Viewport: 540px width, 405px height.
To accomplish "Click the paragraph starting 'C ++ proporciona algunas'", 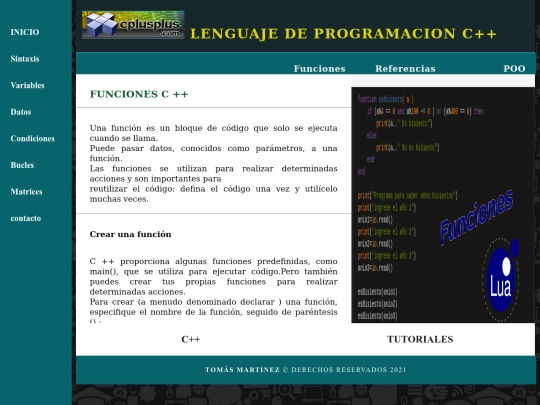I will coord(214,290).
